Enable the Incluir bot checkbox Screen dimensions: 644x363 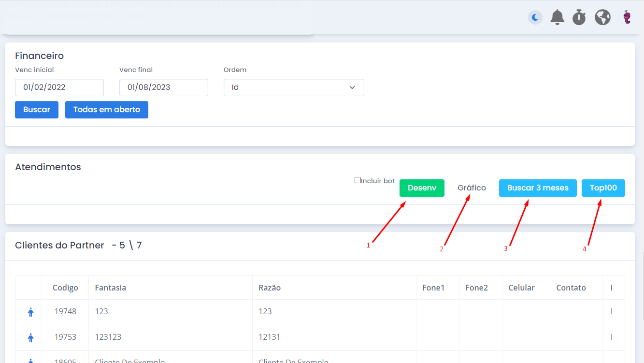[358, 180]
